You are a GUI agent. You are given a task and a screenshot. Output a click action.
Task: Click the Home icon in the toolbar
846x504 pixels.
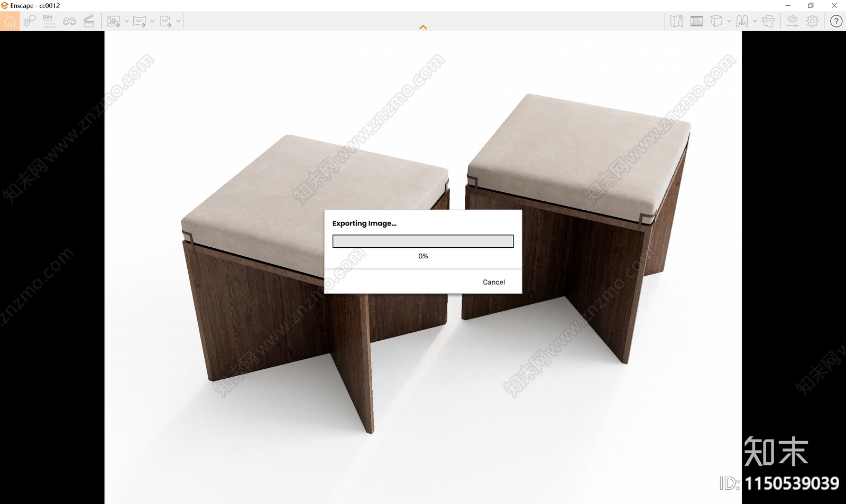click(10, 21)
